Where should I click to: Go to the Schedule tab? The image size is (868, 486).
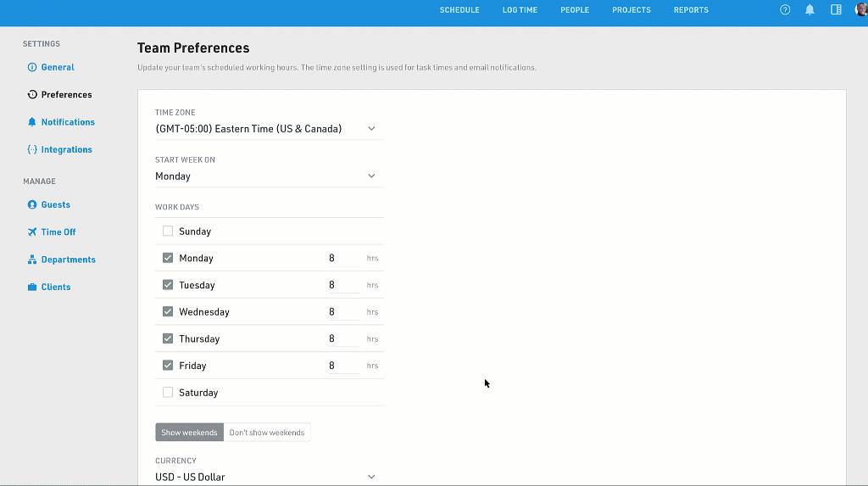pos(459,10)
